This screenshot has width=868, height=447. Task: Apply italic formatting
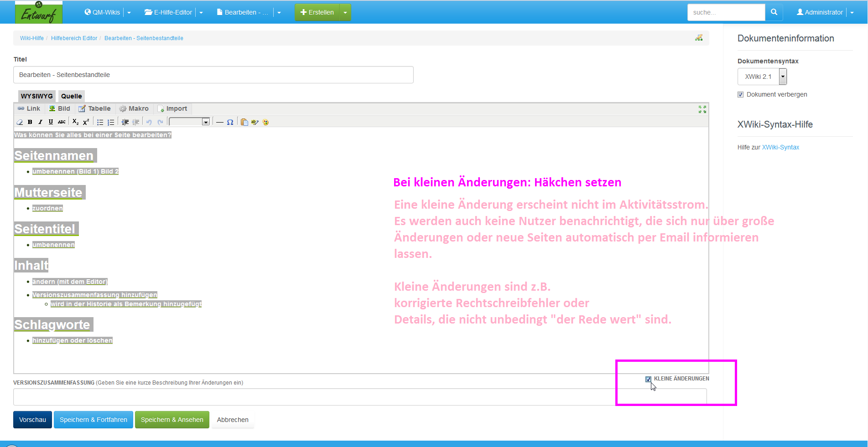pyautogui.click(x=40, y=122)
